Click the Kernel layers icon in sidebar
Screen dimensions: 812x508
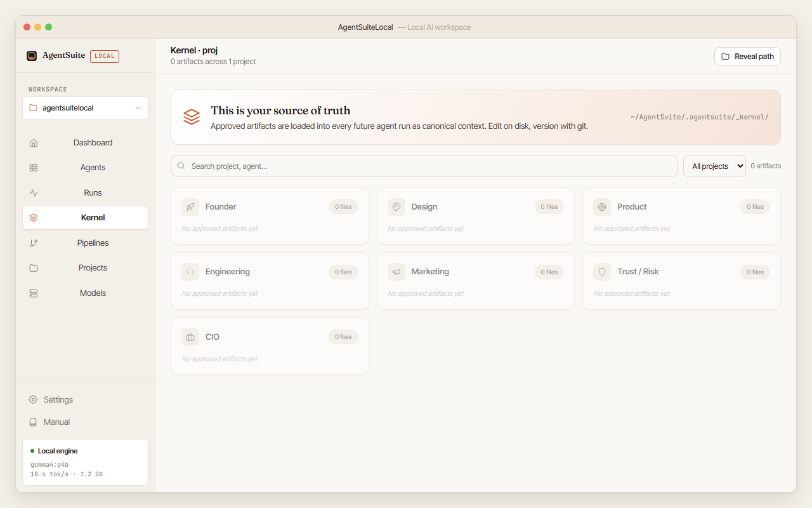click(34, 218)
